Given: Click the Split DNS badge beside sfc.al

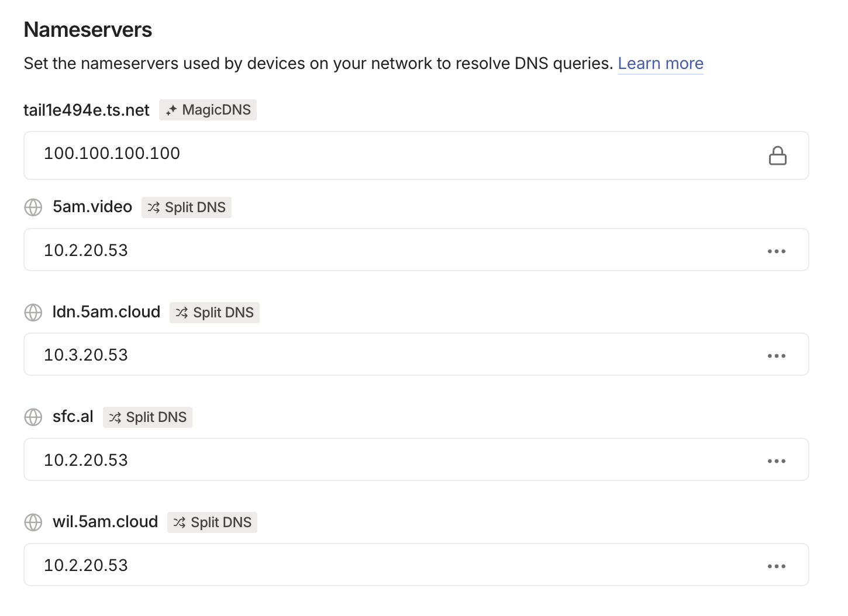Looking at the screenshot, I should [x=147, y=417].
